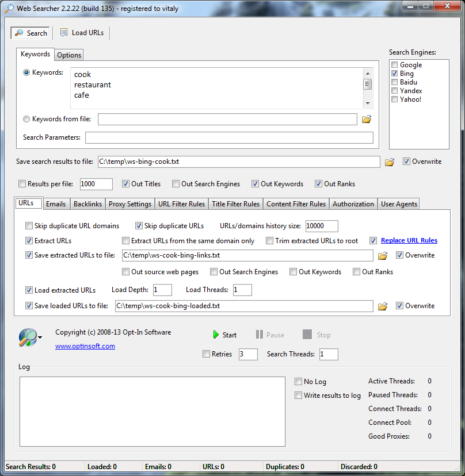Click 'Search Results: 0' in status bar
Viewport: 465px width, 476px height.
click(x=31, y=467)
